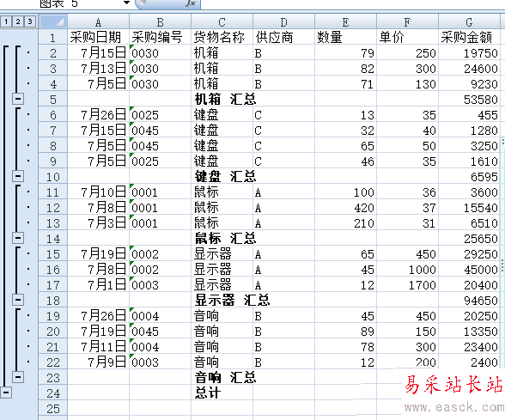Screen dimensions: 505x420
Task: Click the fx insert function icon
Action: coord(191,3)
